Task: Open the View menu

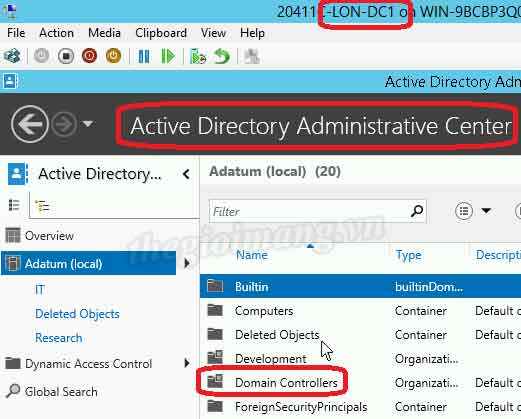Action: coord(213,33)
